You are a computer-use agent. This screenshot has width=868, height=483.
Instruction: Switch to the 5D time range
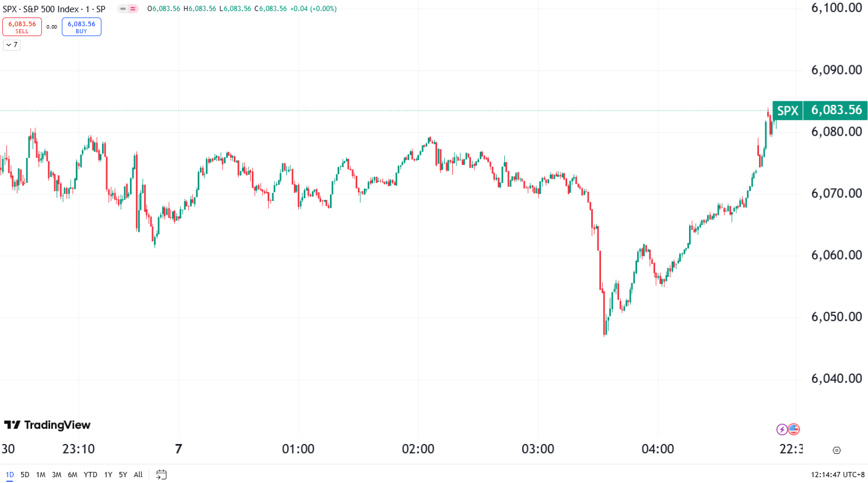pyautogui.click(x=25, y=475)
